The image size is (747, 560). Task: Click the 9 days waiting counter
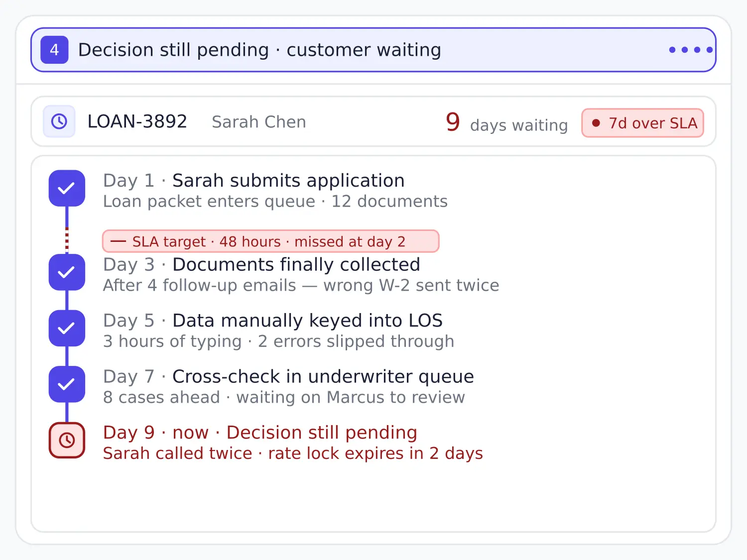click(507, 122)
